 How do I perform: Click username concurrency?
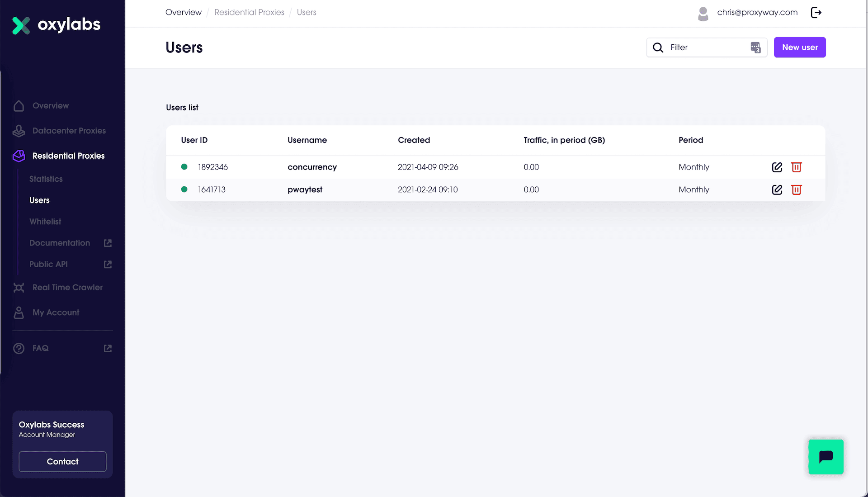pyautogui.click(x=312, y=167)
